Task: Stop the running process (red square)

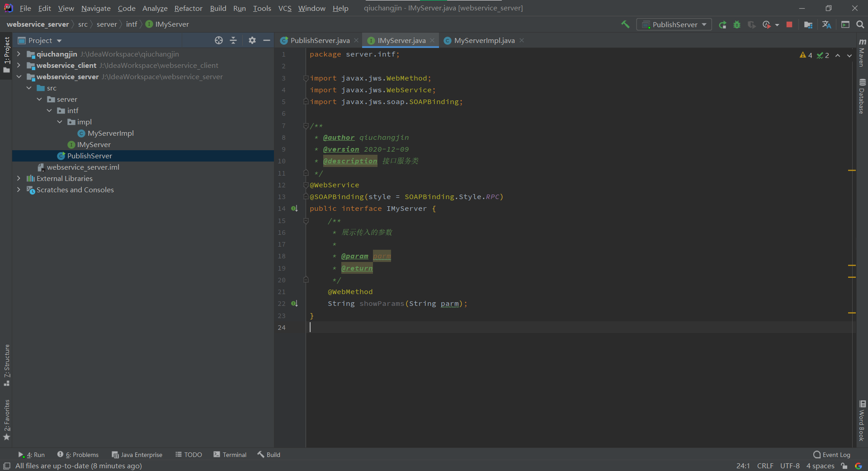Action: [789, 24]
